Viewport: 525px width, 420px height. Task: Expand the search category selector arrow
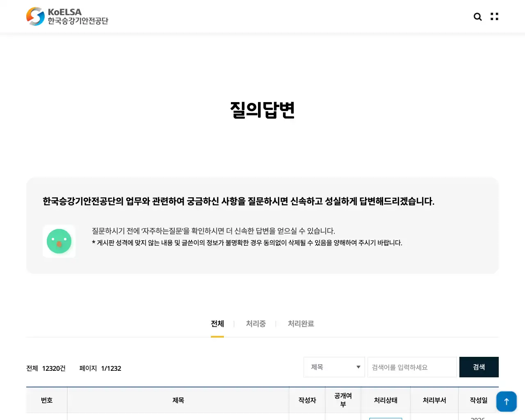358,367
